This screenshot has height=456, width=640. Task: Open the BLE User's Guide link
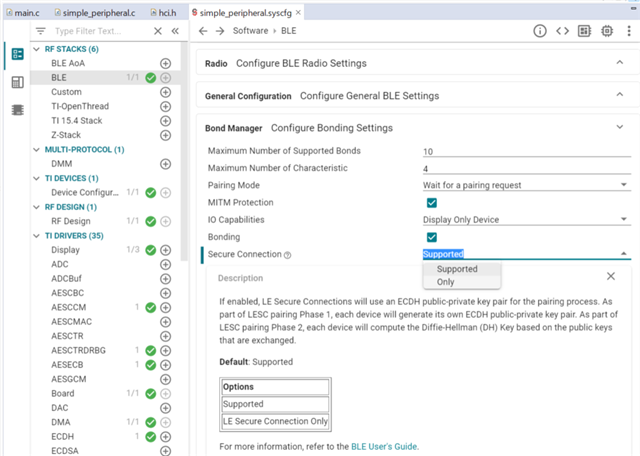[384, 446]
